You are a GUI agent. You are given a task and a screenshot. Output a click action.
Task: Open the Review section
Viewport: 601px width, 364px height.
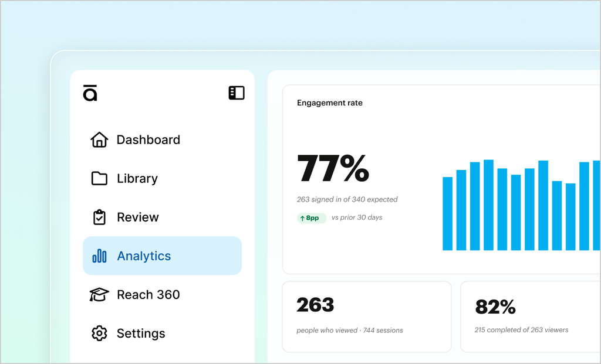(x=163, y=217)
